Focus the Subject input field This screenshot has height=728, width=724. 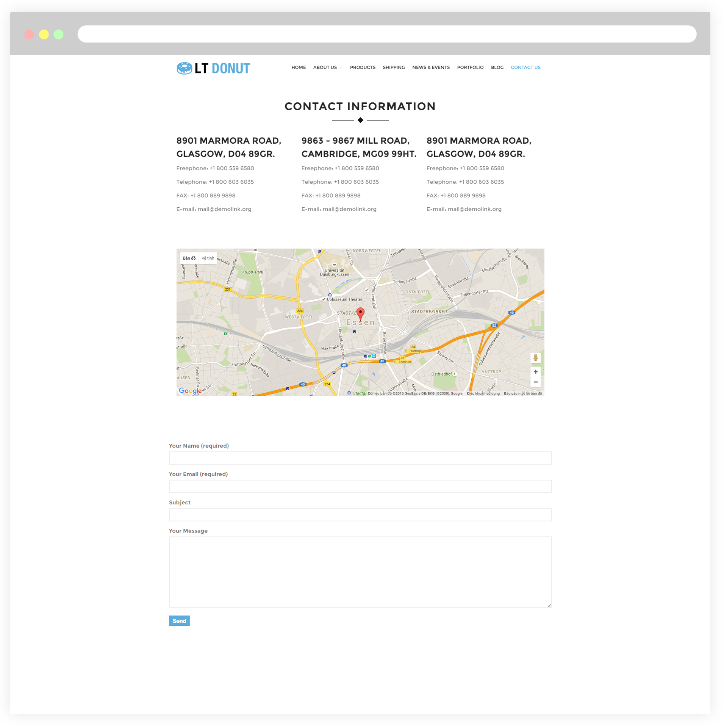[x=360, y=515]
